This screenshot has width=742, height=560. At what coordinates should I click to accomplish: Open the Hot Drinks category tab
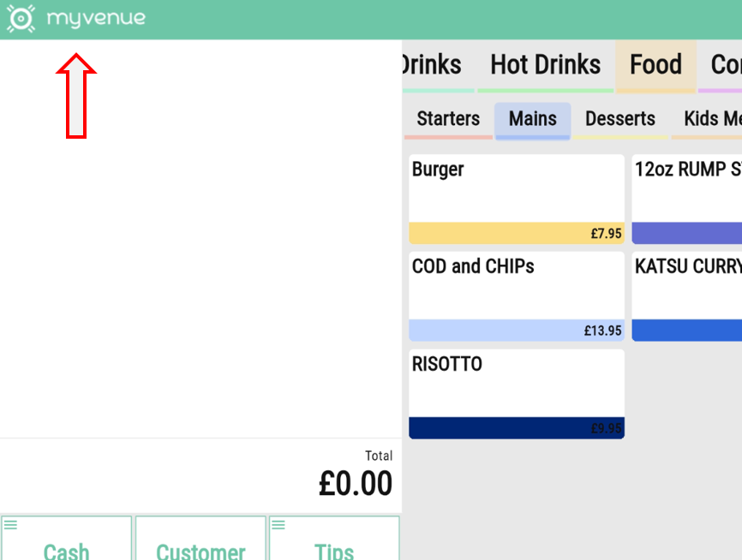coord(545,65)
